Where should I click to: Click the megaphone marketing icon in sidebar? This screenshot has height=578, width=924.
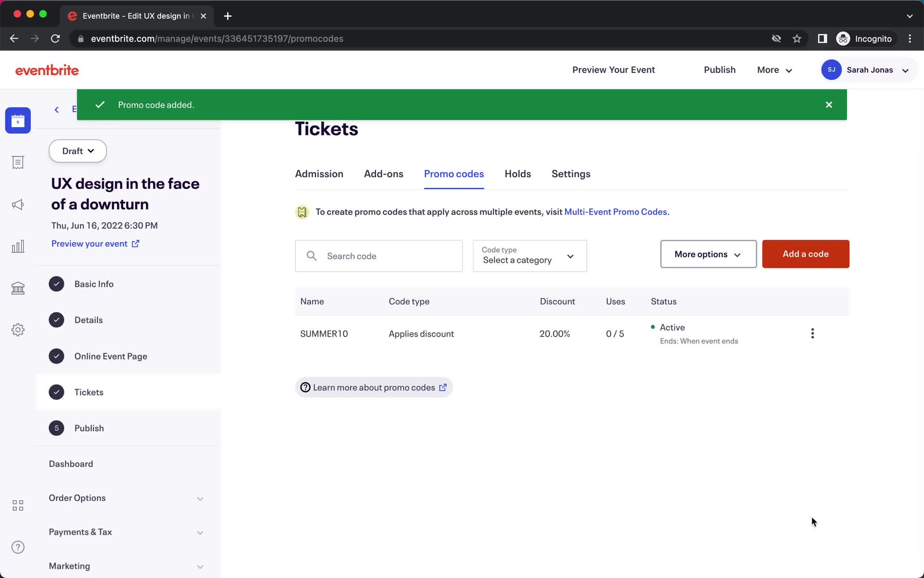pyautogui.click(x=18, y=204)
